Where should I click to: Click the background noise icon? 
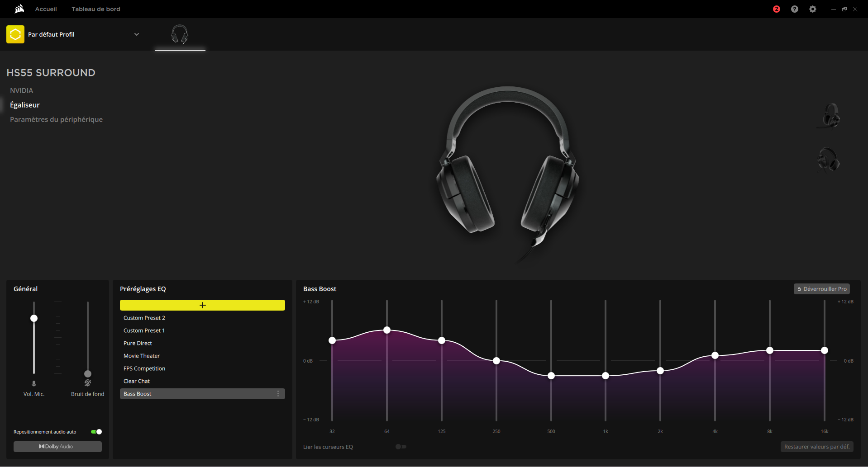click(88, 383)
